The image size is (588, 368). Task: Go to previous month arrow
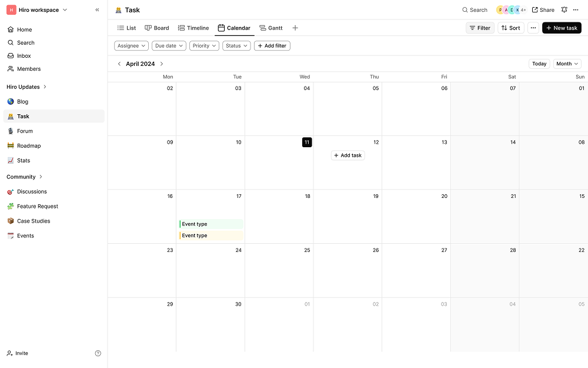119,64
